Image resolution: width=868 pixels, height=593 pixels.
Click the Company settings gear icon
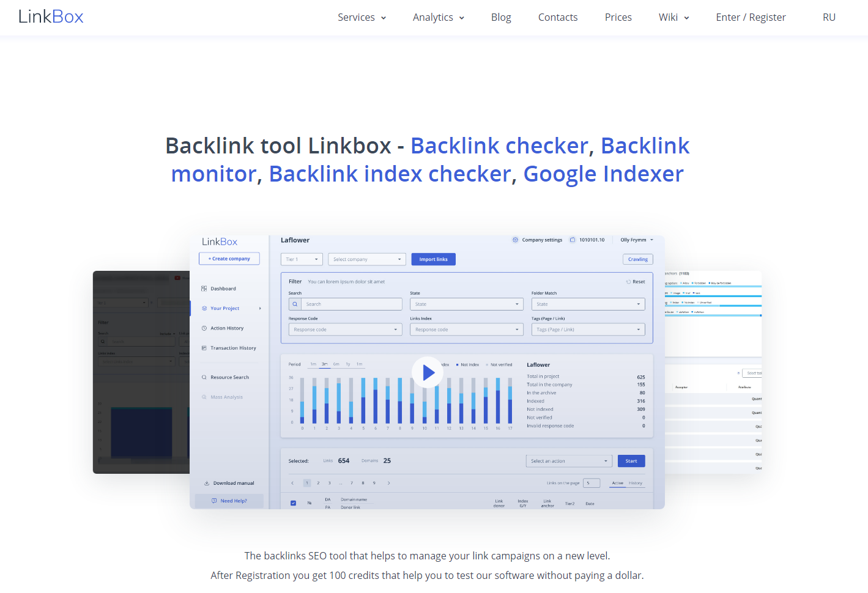point(515,240)
